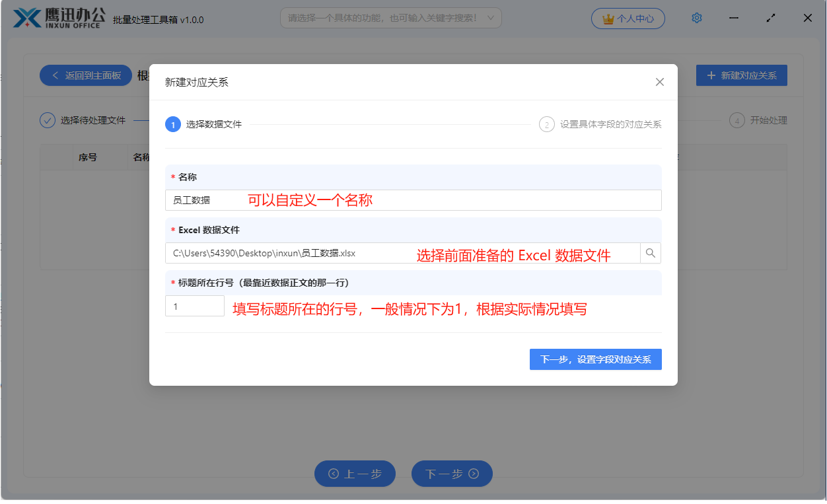Click the 名称 input field
The width and height of the screenshot is (827, 504).
click(x=413, y=200)
